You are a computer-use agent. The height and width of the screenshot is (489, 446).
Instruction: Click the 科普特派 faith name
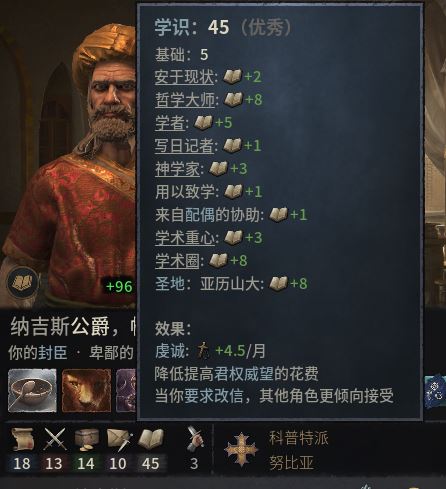[299, 438]
